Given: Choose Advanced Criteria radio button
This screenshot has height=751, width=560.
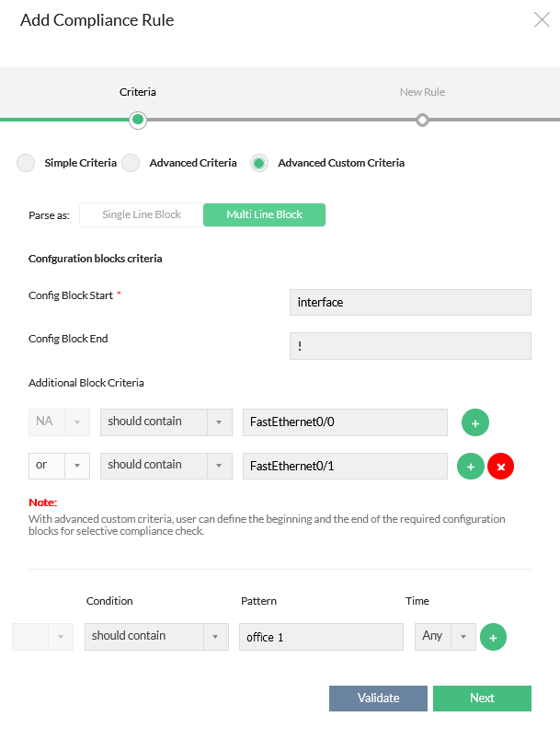Looking at the screenshot, I should [130, 163].
